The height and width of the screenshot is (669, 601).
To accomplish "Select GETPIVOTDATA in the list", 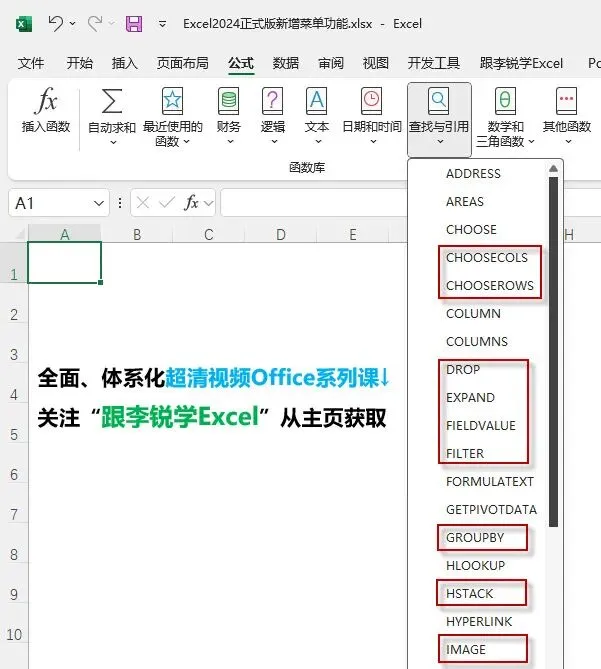I will 491,510.
